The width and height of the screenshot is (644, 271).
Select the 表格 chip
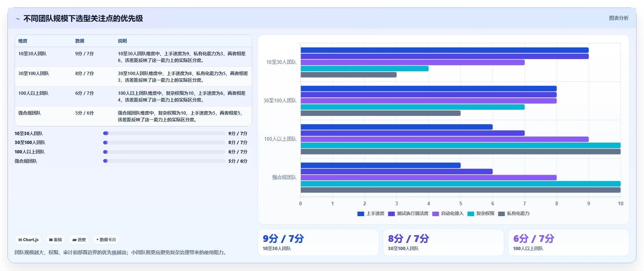[55, 240]
